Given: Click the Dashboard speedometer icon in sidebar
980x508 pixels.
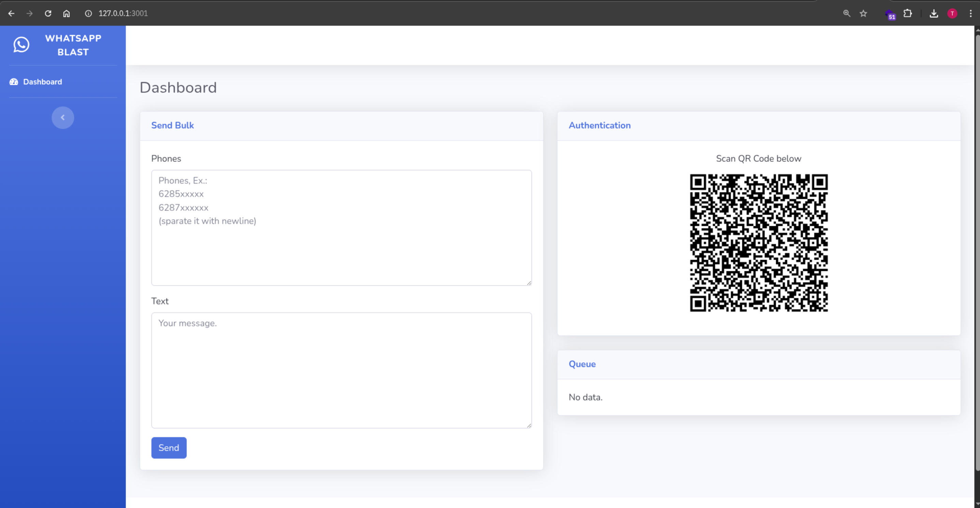Looking at the screenshot, I should click(14, 82).
